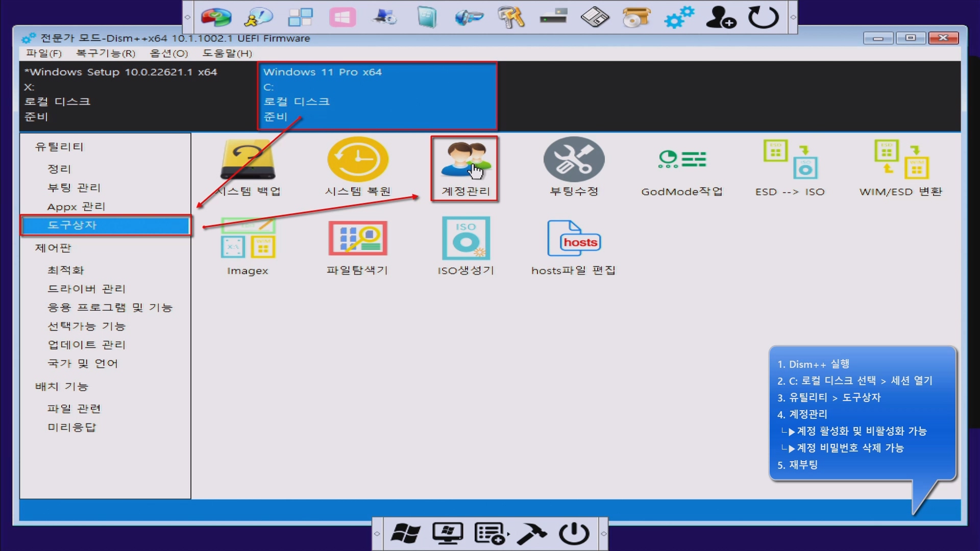Select the Windows Setup 10.0.22621.1 image

pyautogui.click(x=138, y=95)
